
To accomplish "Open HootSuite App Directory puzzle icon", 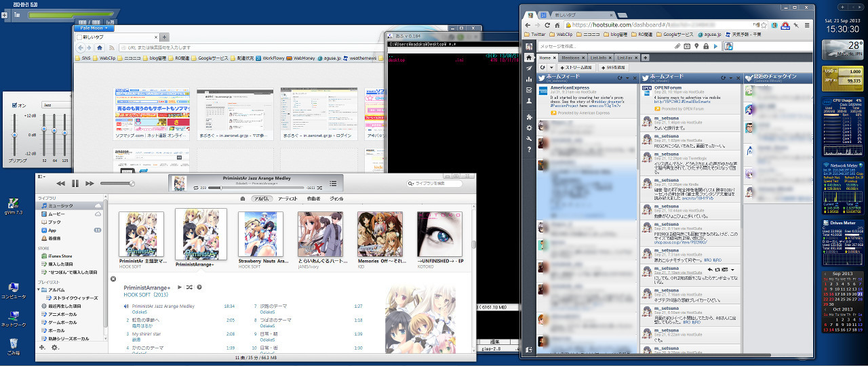I will [528, 117].
